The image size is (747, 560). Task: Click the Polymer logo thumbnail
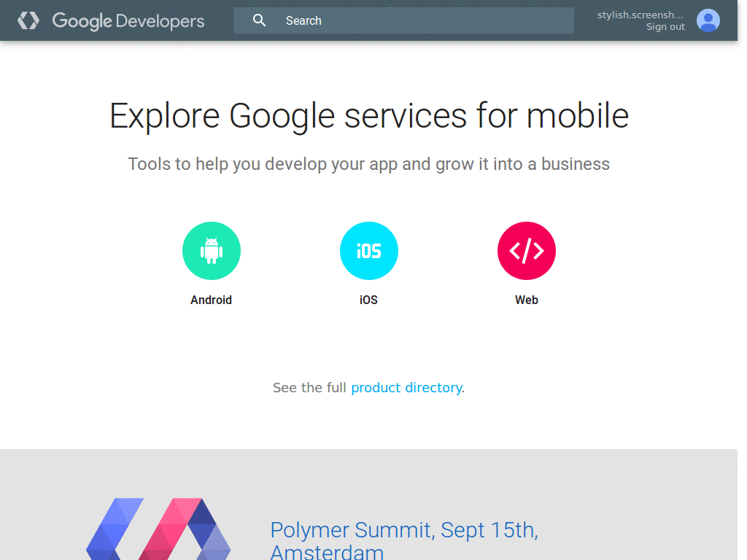(158, 529)
